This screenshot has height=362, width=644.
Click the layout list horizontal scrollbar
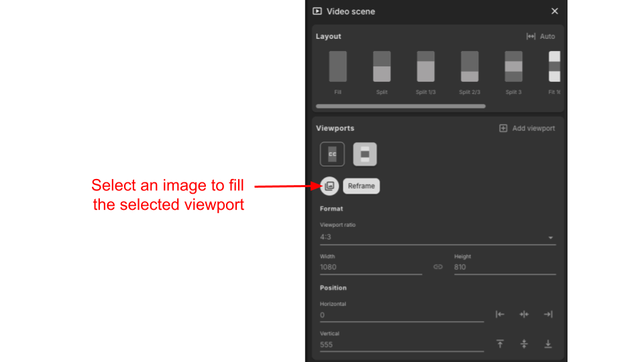pos(400,106)
